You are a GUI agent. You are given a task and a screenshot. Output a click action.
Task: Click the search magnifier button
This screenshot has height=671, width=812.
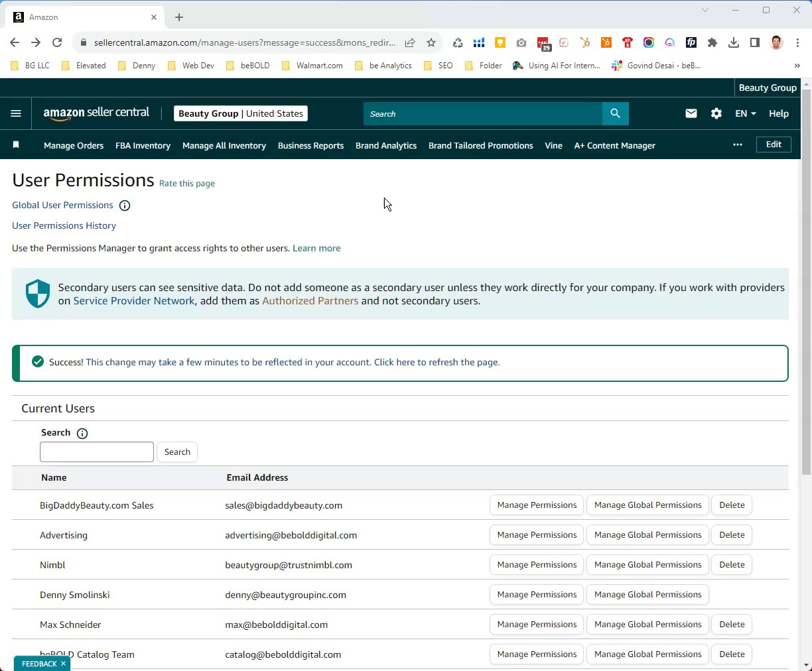[x=616, y=113]
